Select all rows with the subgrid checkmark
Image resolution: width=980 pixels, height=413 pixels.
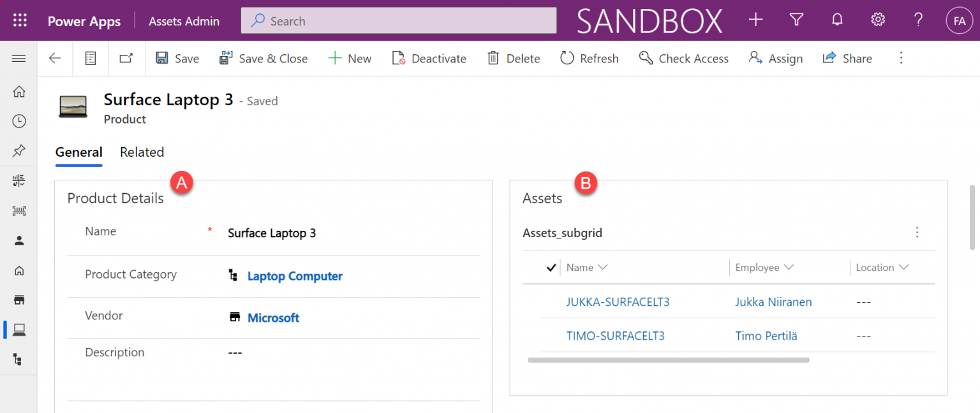pyautogui.click(x=551, y=268)
